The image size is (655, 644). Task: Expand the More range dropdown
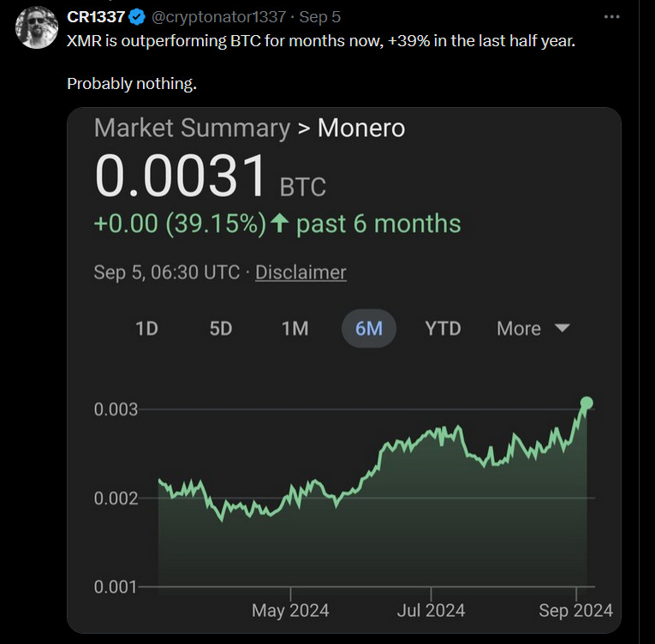tap(533, 329)
